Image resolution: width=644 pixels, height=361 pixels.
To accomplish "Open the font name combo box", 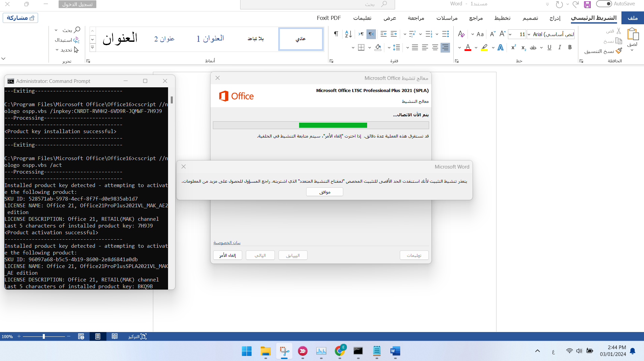I will [551, 34].
